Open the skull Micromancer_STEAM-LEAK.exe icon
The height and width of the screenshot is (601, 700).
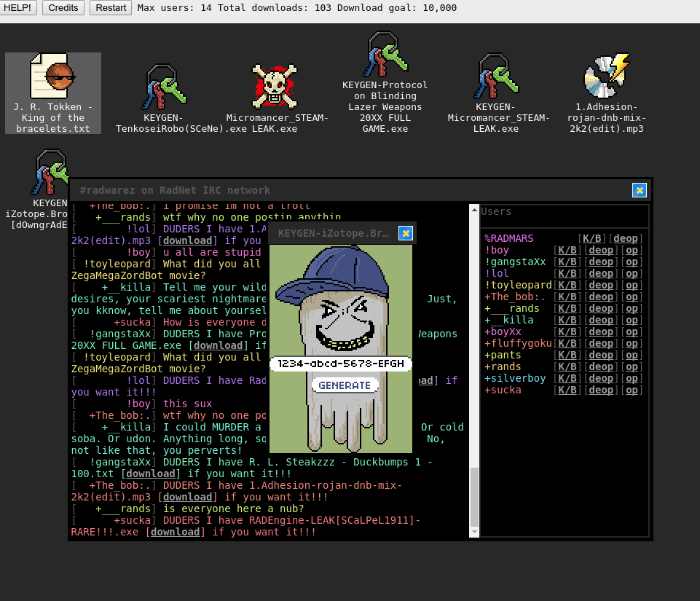275,98
